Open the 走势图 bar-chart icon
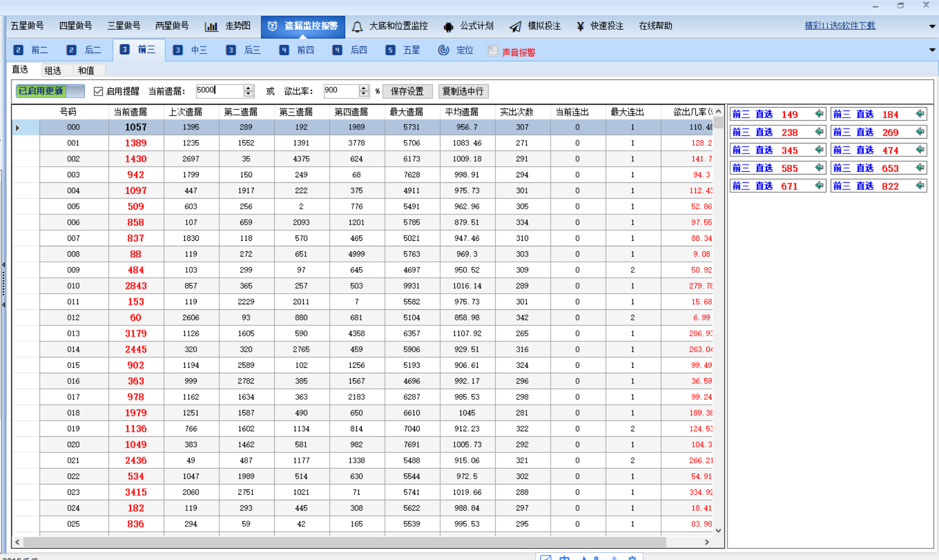 tap(212, 26)
